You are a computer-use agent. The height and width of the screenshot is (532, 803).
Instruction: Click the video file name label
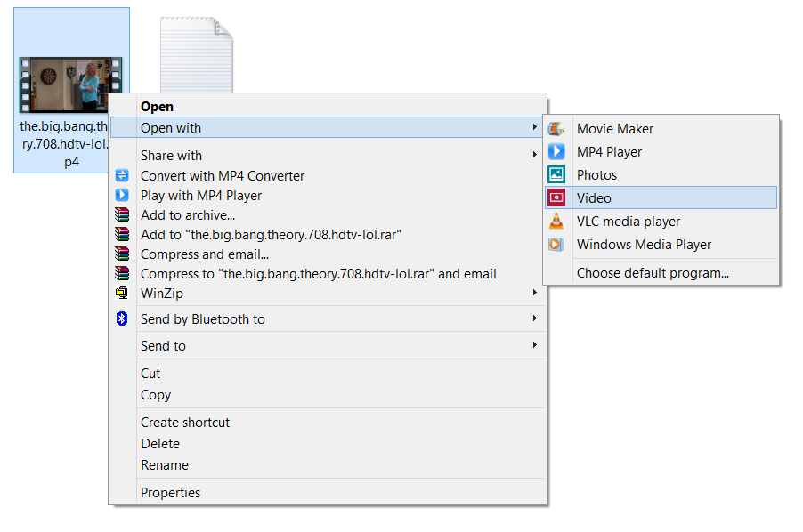point(64,144)
